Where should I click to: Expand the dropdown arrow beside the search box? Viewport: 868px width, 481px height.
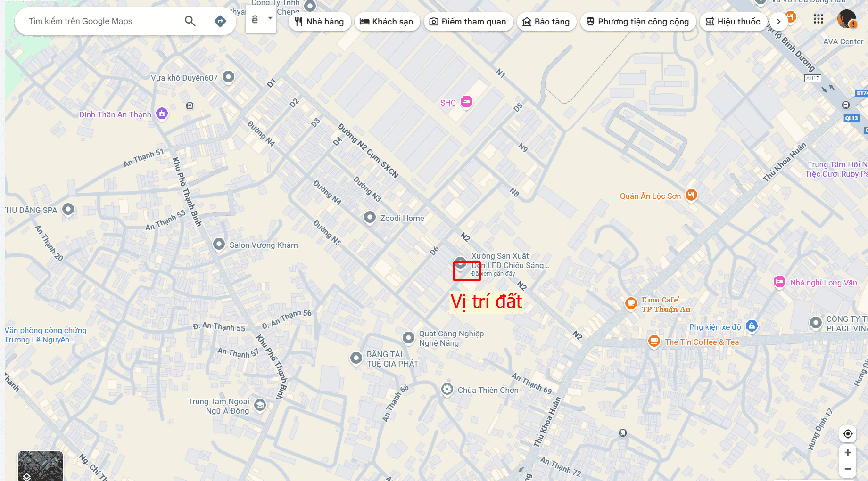(270, 19)
